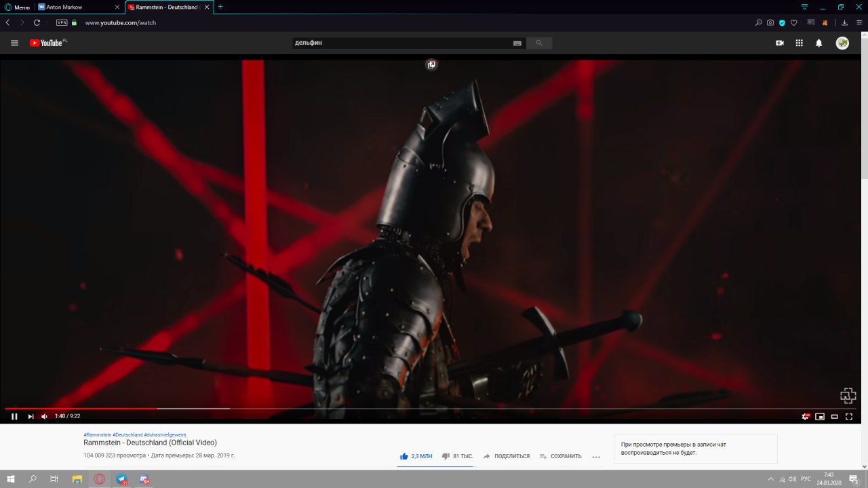Viewport: 868px width, 488px height.
Task: Pause the video playback
Action: 14,416
